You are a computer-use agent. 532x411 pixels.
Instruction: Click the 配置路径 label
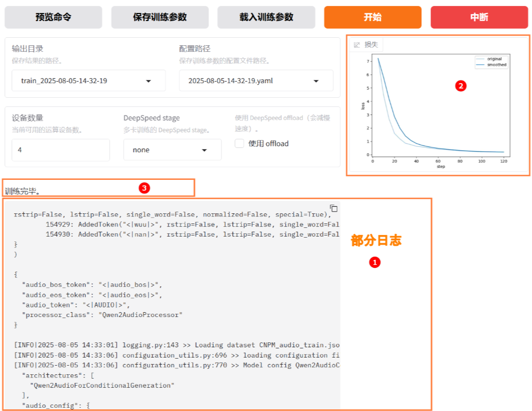[x=195, y=49]
